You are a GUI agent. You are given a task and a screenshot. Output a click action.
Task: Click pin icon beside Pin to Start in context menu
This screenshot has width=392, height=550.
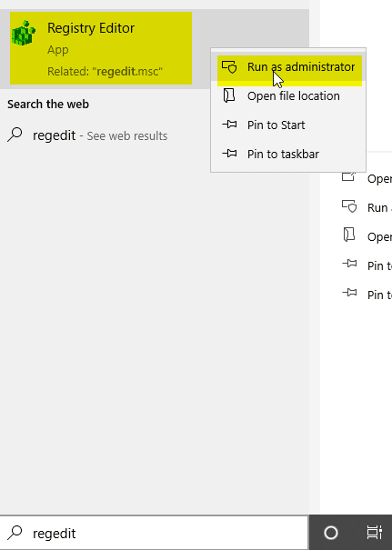pyautogui.click(x=229, y=125)
